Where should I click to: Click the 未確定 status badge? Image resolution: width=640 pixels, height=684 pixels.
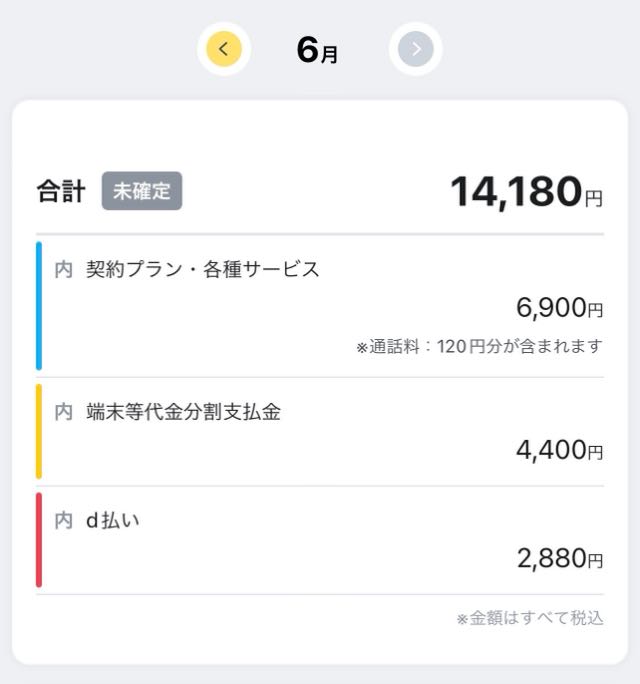coord(142,191)
